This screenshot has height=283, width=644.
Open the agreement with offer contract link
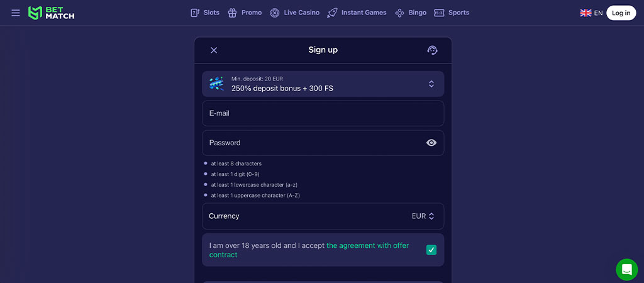[367, 246]
